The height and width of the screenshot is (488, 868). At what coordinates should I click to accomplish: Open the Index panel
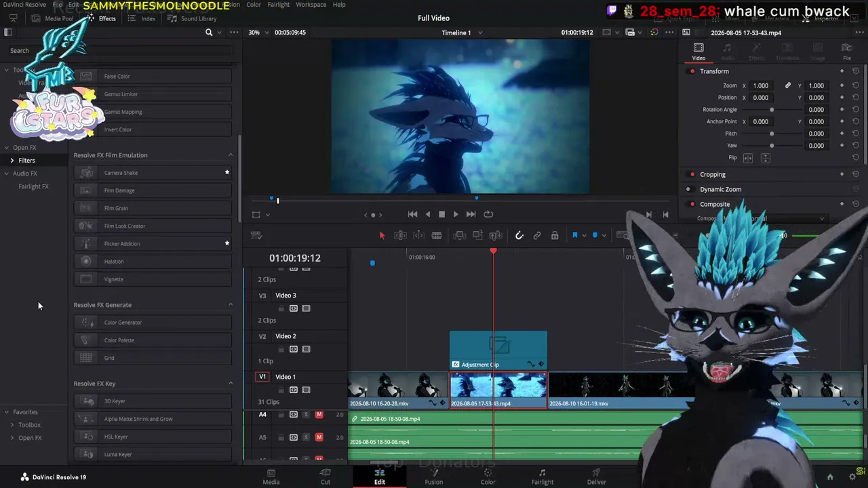[x=143, y=19]
